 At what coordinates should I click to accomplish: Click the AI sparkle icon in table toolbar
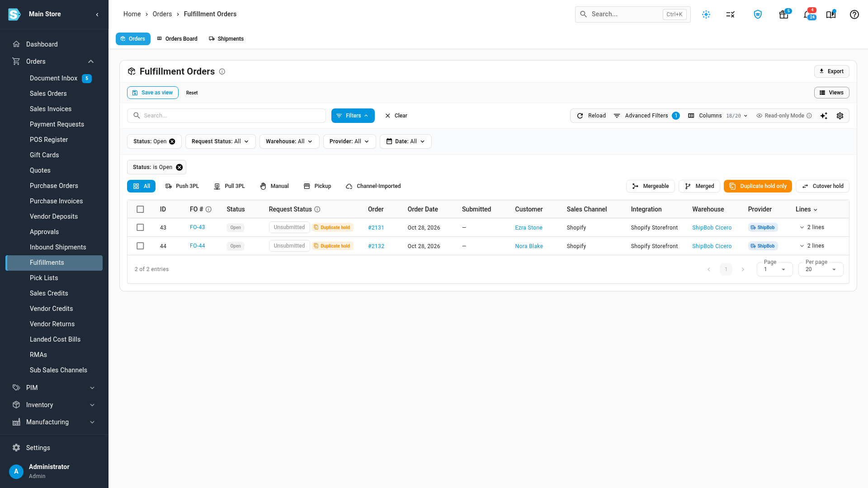824,116
